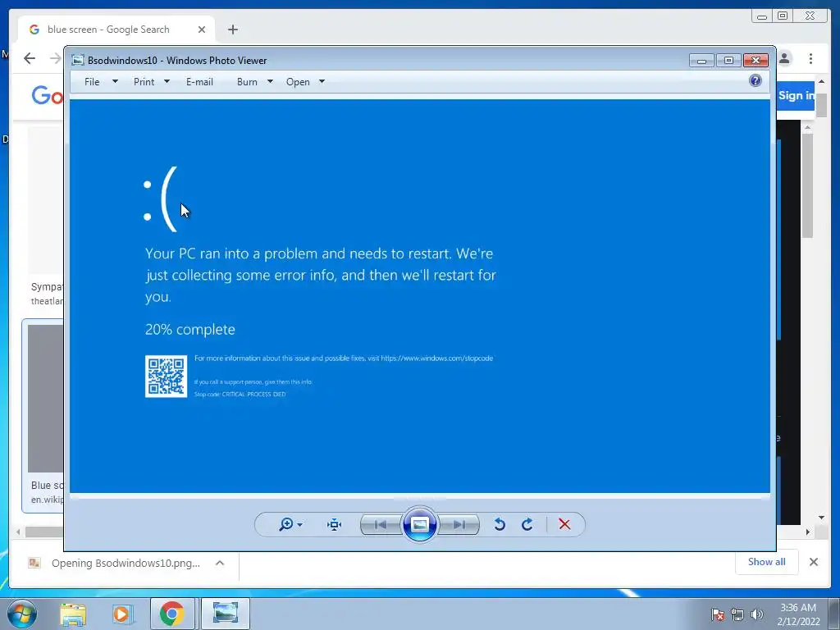
Task: Open the Action Center flag icon
Action: (718, 614)
